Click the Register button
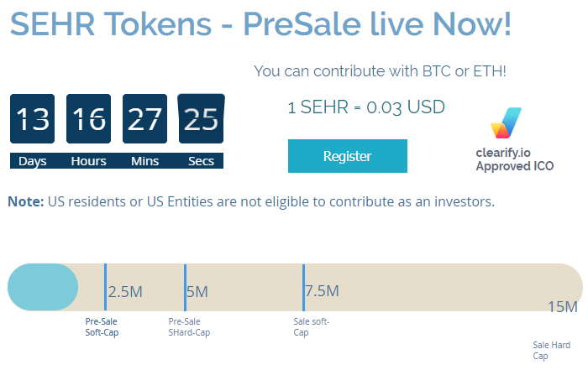 pos(347,156)
